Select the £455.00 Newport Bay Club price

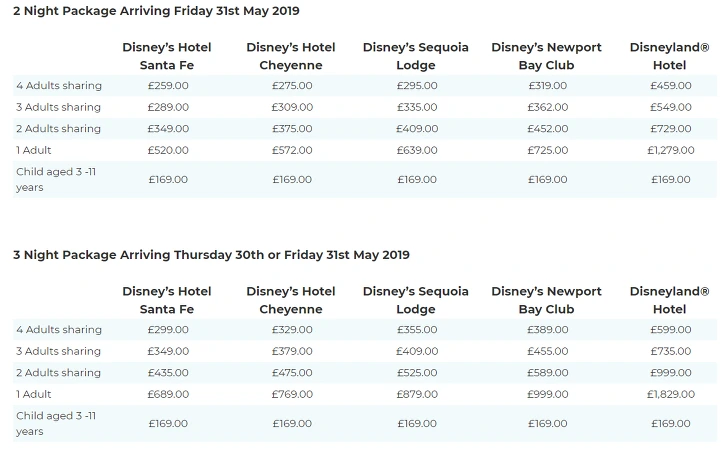(x=547, y=351)
